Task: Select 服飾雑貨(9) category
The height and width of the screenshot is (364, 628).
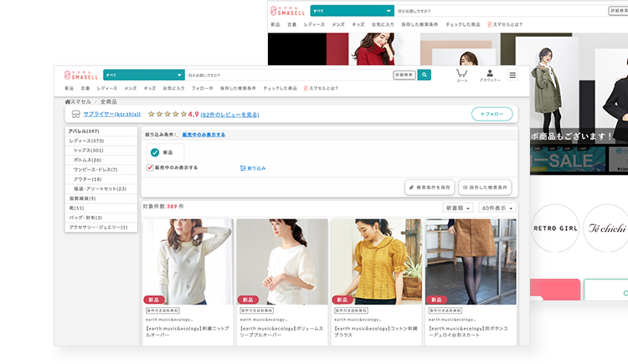Action: click(101, 198)
